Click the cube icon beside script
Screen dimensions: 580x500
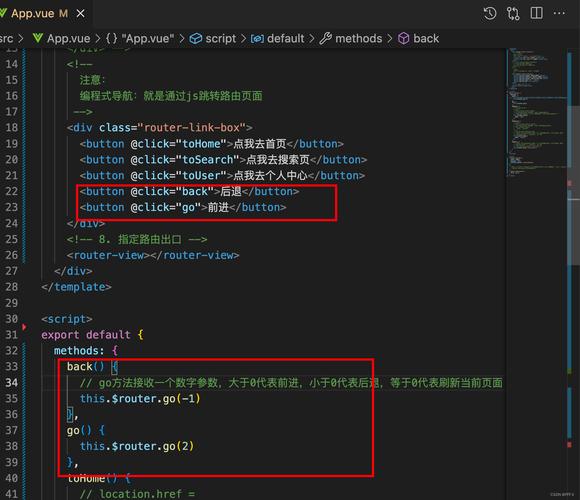tap(196, 38)
